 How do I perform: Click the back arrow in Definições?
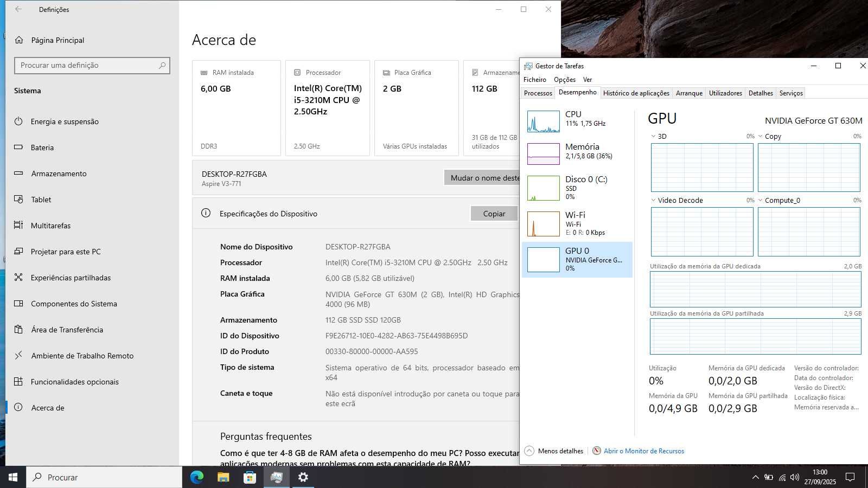tap(18, 9)
